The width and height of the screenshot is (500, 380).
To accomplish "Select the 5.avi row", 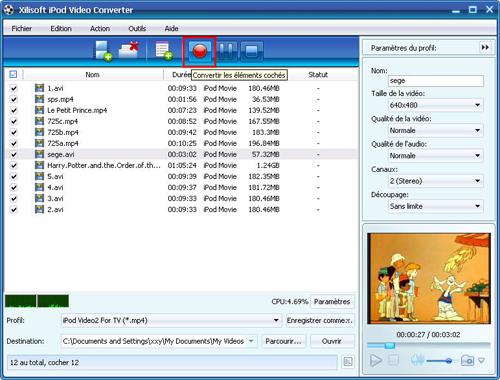I will (182, 176).
